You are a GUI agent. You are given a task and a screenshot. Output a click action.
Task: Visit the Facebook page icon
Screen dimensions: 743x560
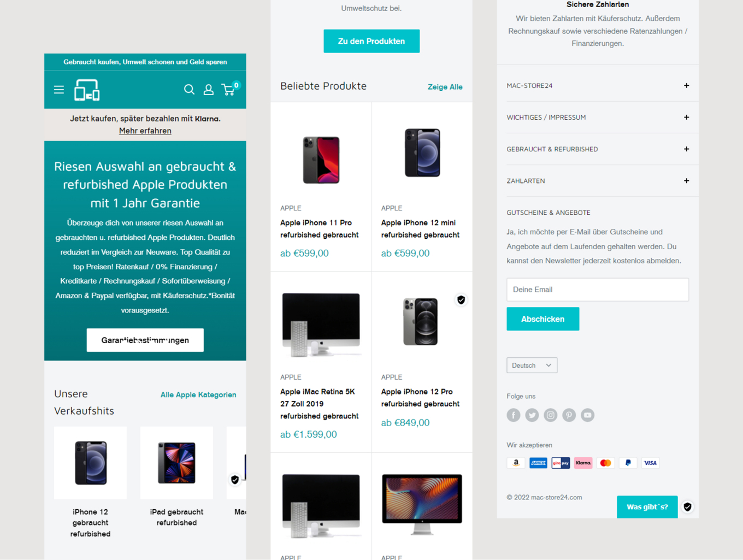click(x=514, y=415)
